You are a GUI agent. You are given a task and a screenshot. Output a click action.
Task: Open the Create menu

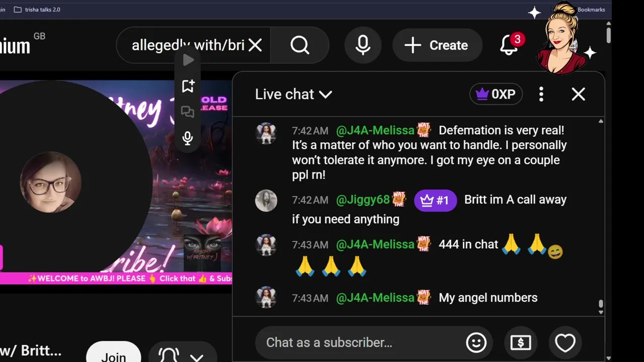[x=437, y=45]
